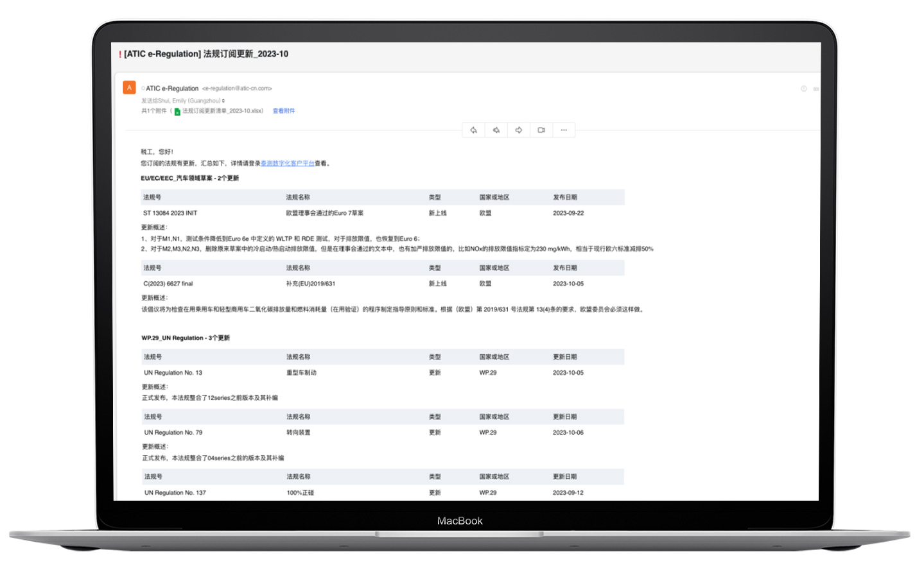The width and height of the screenshot is (924, 570).
Task: Open attachment 法规订阅更新清单_2023-10.xlsx
Action: coord(222,111)
